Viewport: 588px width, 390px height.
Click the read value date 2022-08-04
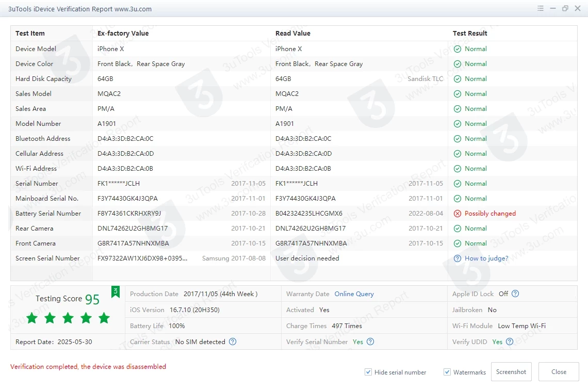click(426, 214)
